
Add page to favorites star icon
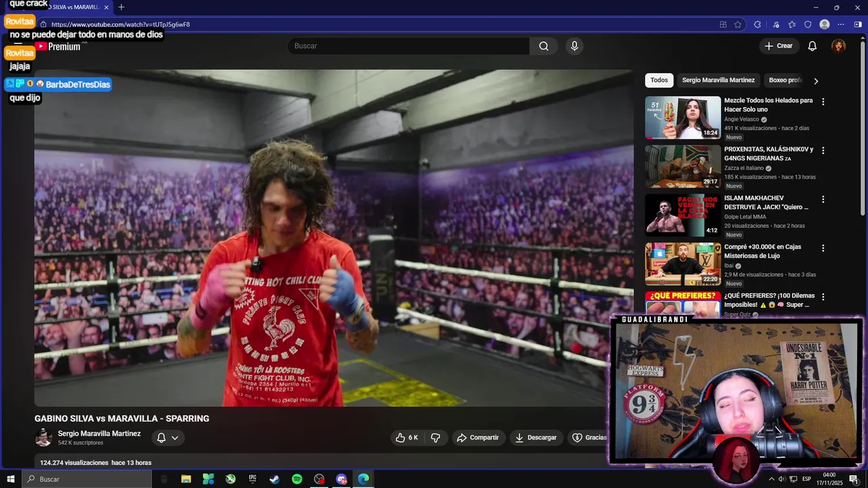pos(738,24)
